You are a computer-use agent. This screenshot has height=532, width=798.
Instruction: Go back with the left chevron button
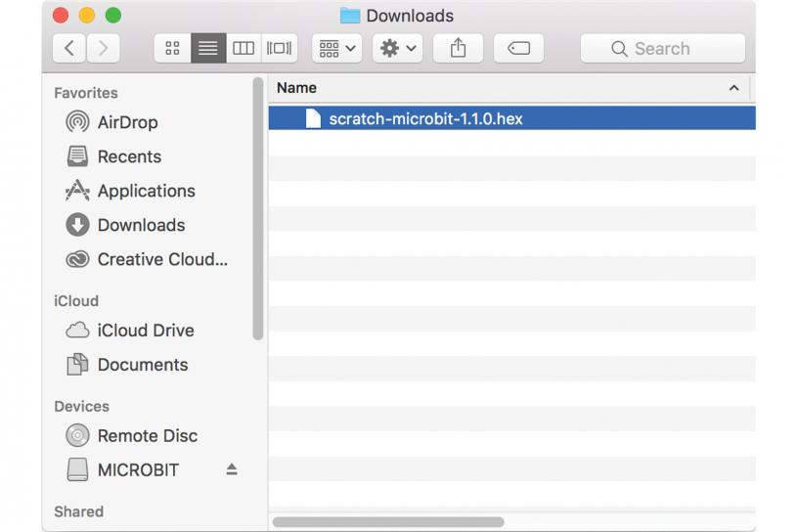point(69,48)
